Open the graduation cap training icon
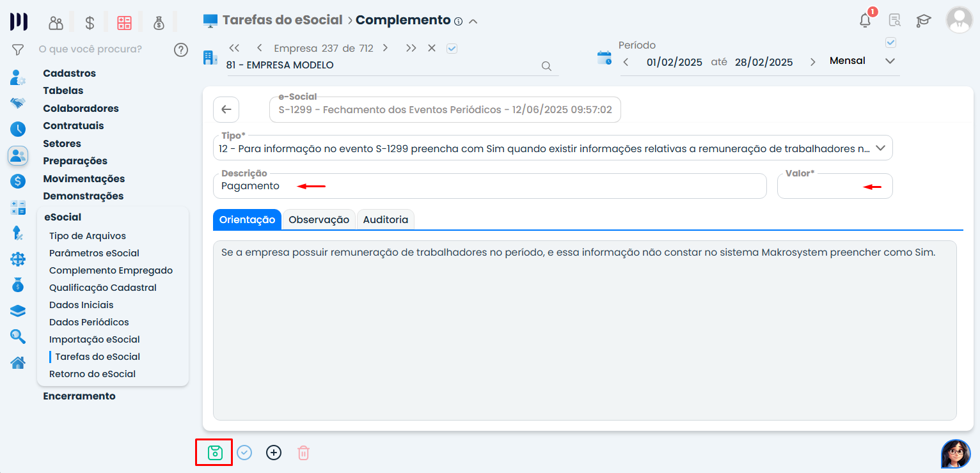Screen dimensions: 980x473 click(924, 20)
